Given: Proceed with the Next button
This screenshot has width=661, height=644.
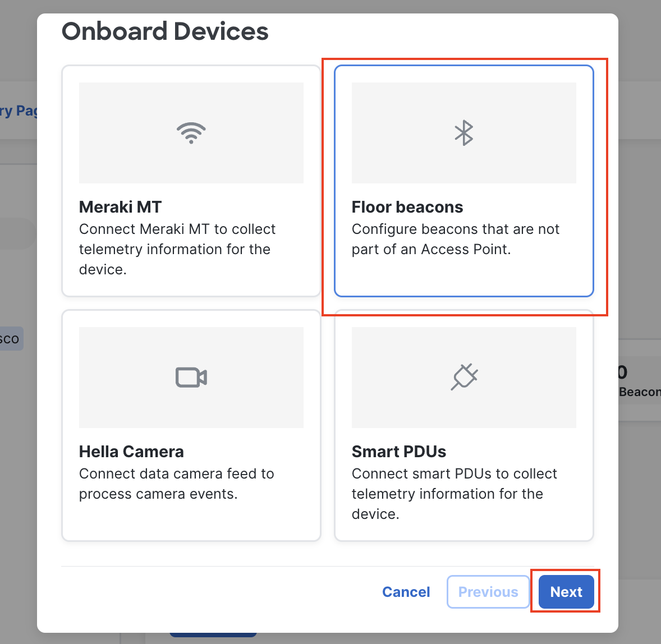Looking at the screenshot, I should 566,592.
